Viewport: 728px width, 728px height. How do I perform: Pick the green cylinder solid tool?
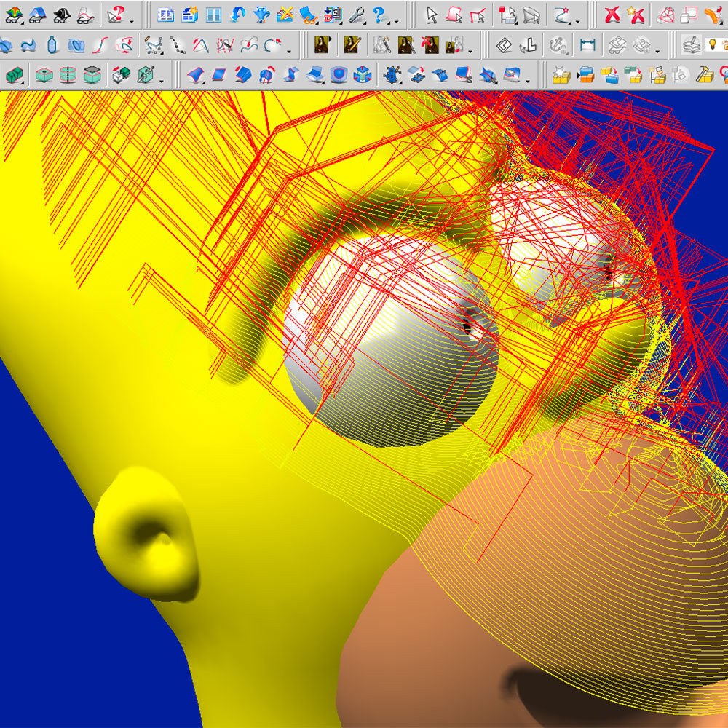pos(68,74)
